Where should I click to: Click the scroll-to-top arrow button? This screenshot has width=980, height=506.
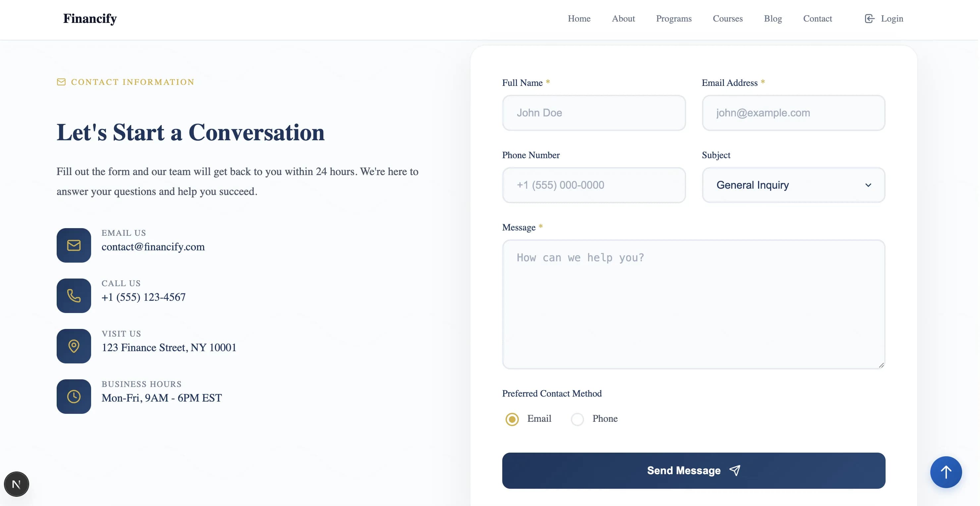946,472
